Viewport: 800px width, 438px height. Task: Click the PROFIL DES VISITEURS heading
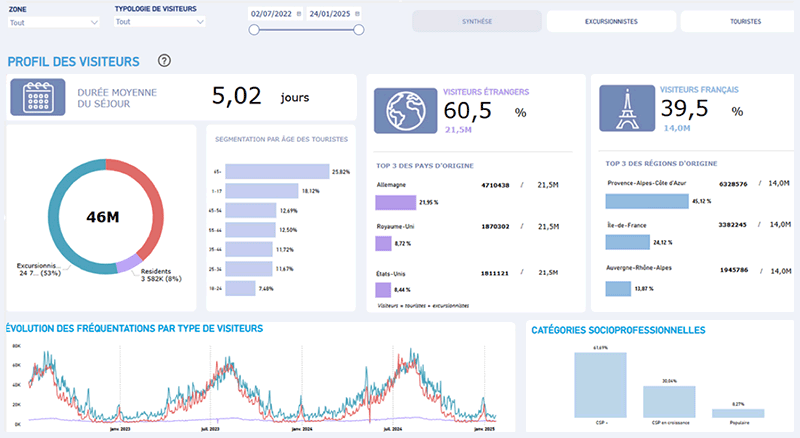(73, 62)
